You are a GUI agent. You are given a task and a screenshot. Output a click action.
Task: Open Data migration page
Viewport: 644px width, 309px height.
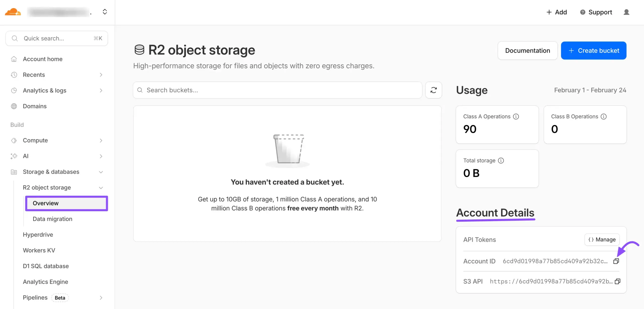(x=52, y=219)
